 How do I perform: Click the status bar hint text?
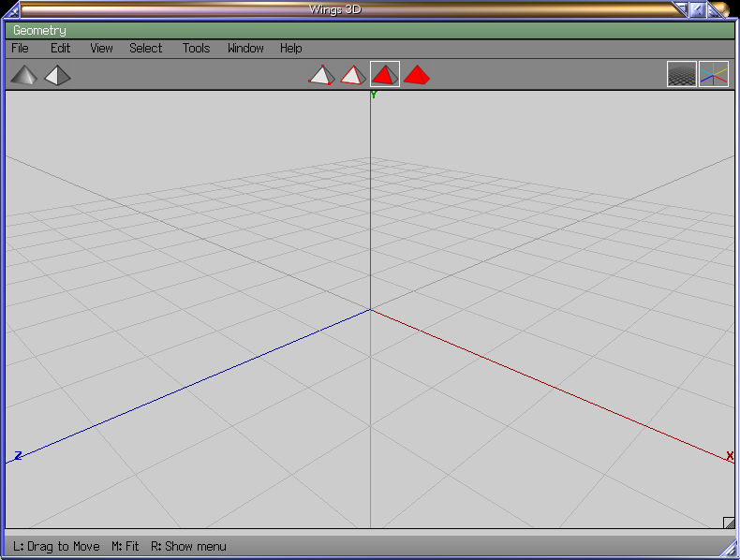[x=120, y=546]
